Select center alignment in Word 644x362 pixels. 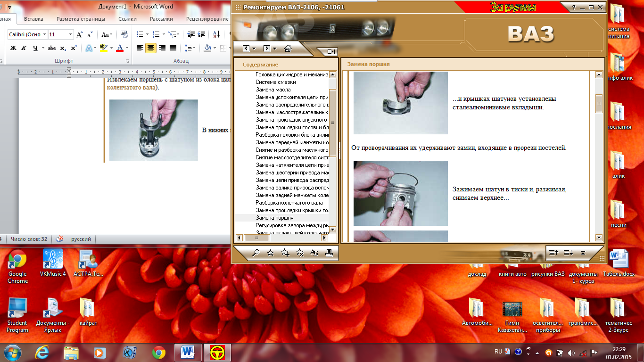(151, 48)
